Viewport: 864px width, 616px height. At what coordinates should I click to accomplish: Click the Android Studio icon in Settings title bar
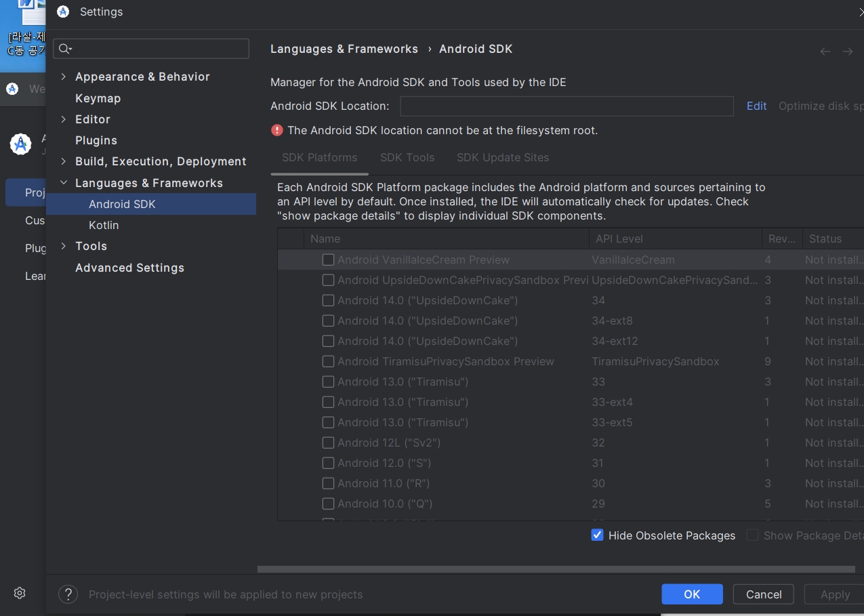click(63, 12)
